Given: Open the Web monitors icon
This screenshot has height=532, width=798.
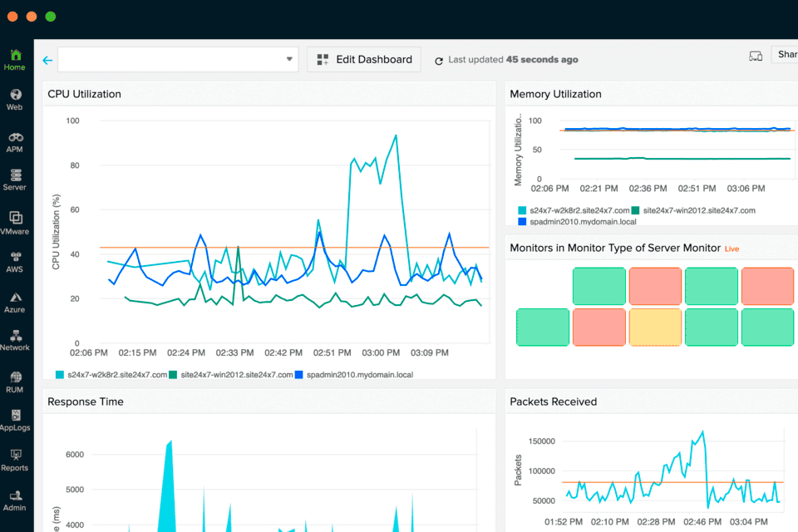Looking at the screenshot, I should (x=14, y=99).
